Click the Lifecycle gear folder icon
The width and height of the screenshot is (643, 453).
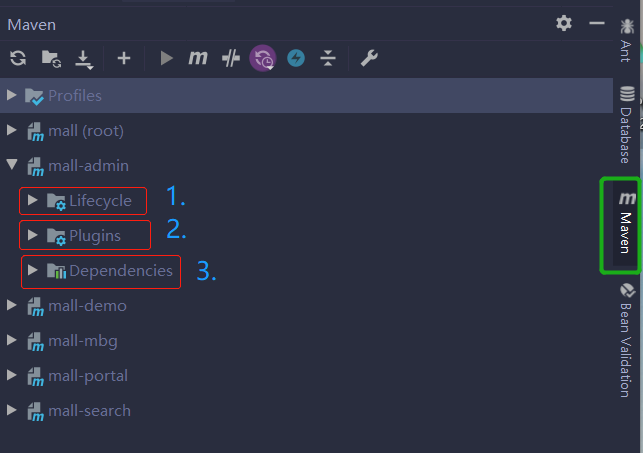click(56, 202)
